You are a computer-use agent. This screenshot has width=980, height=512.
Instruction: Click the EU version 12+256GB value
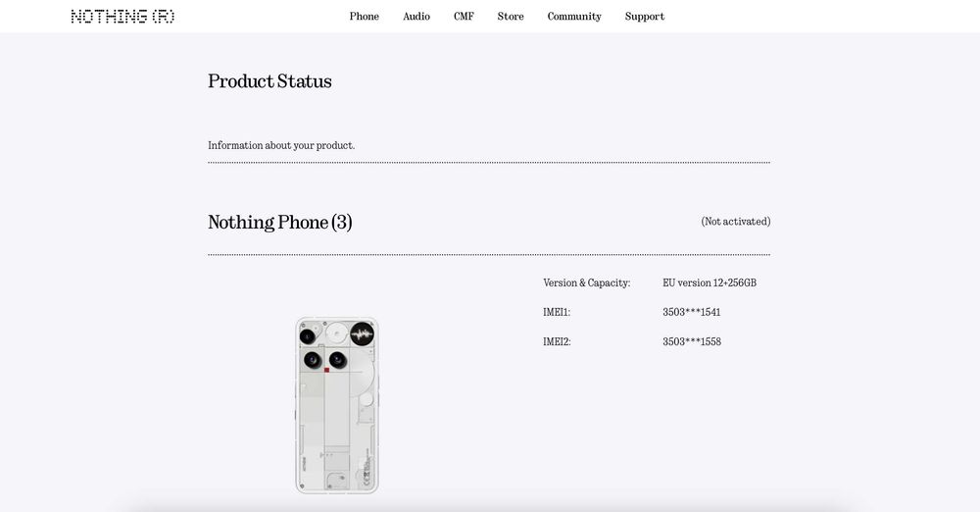click(x=710, y=282)
